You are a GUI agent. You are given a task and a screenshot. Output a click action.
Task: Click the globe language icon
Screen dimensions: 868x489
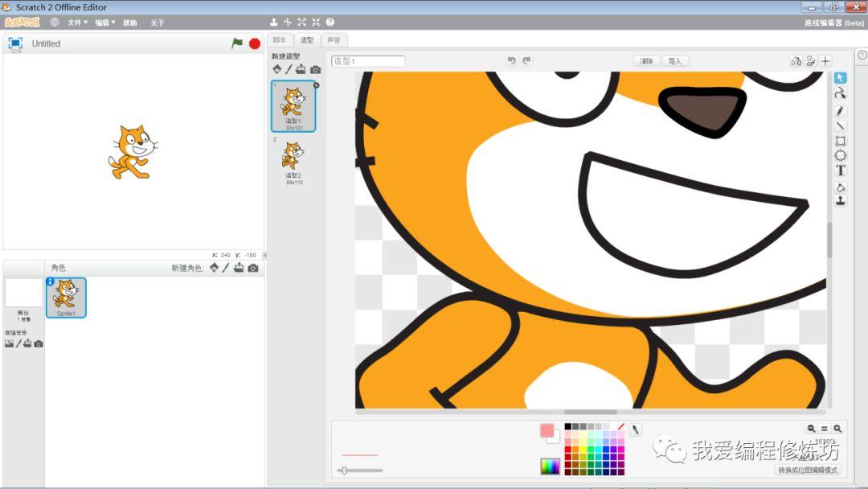[x=55, y=23]
